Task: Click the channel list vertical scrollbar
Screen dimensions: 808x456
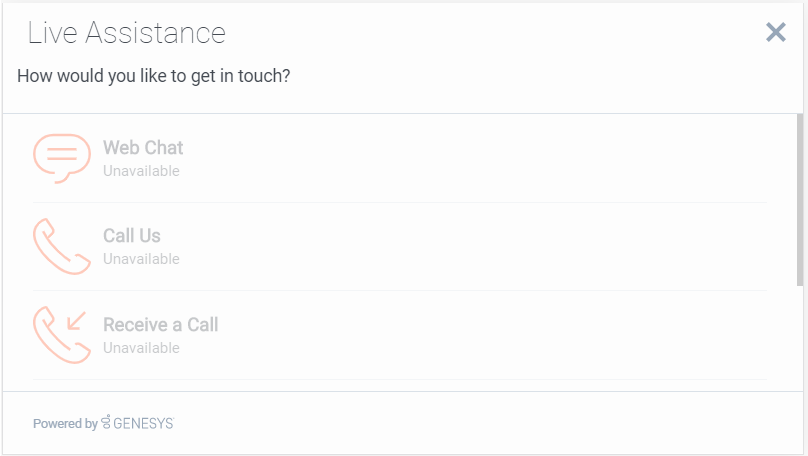Action: coord(800,200)
